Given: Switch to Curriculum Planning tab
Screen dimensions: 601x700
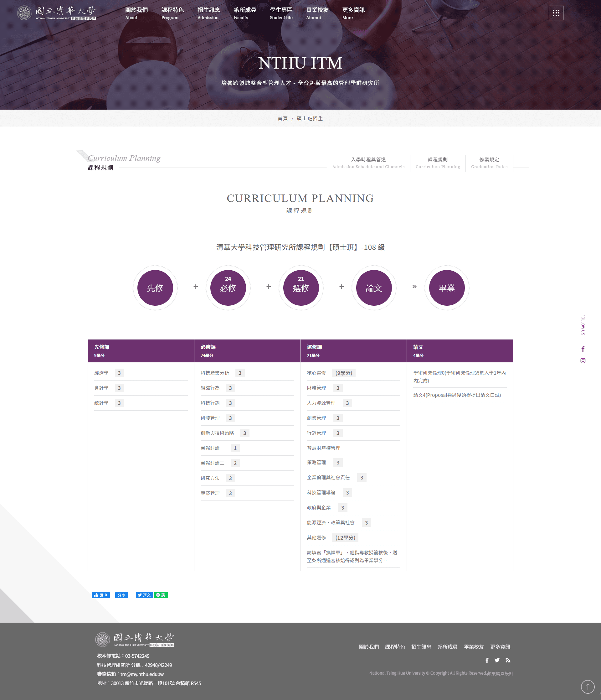Looking at the screenshot, I should click(x=438, y=163).
